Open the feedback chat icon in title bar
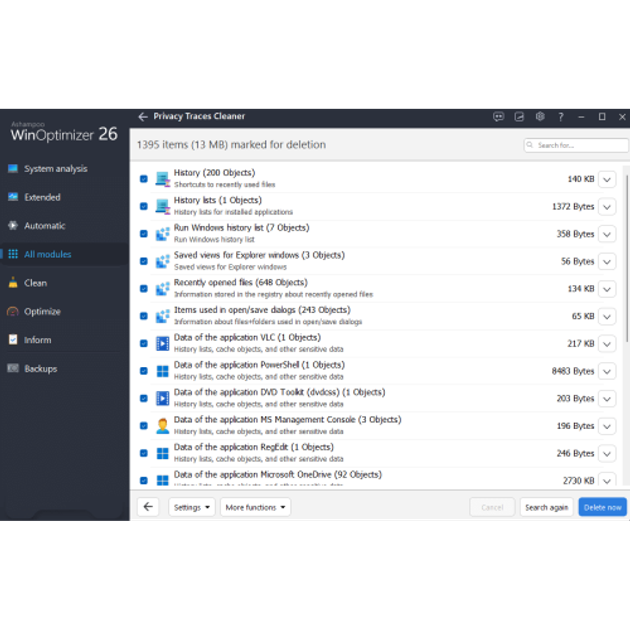The height and width of the screenshot is (630, 630). (x=498, y=117)
